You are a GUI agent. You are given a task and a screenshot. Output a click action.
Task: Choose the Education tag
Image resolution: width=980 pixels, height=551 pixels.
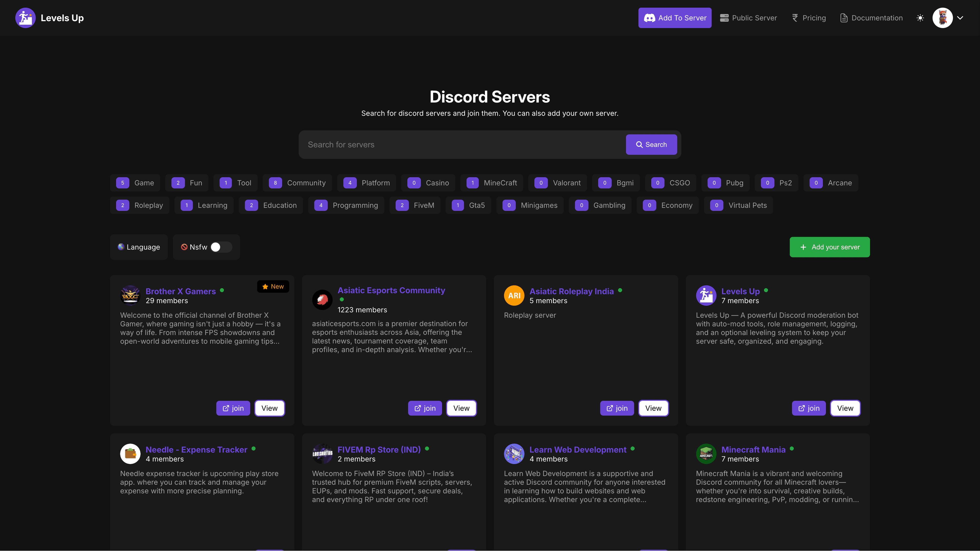[271, 205]
